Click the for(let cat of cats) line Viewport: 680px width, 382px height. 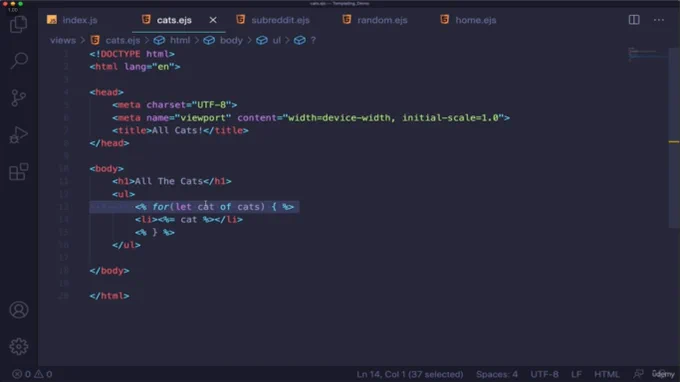click(x=215, y=207)
